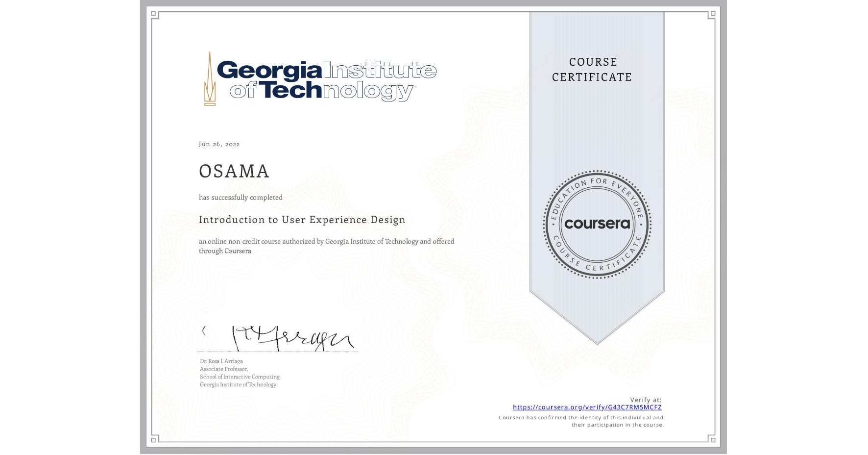Image resolution: width=868 pixels, height=455 pixels.
Task: Toggle selection of the OSAMA name text
Action: point(234,171)
